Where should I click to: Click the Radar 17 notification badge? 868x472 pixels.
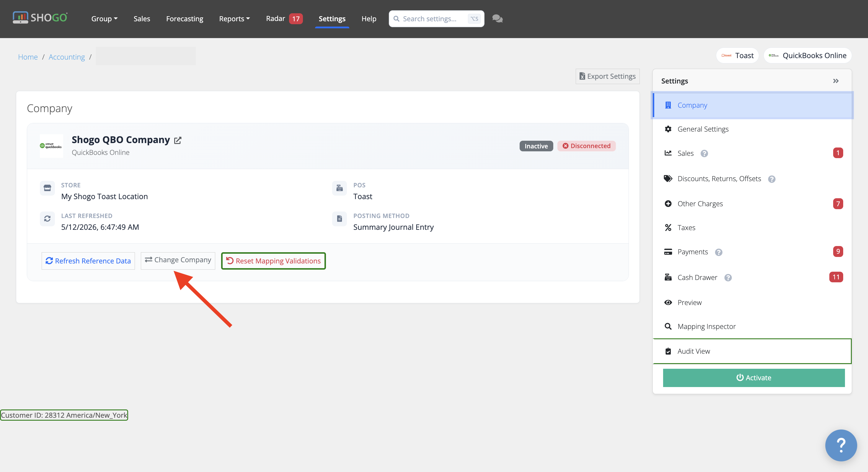point(296,19)
